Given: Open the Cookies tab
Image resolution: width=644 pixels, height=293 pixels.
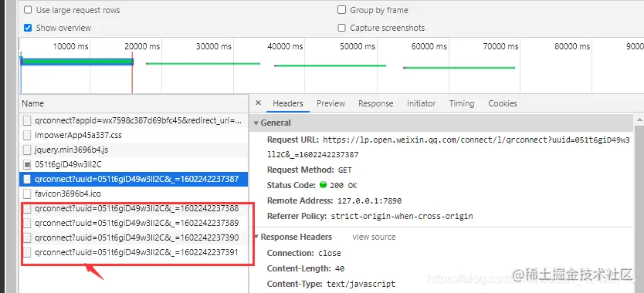Looking at the screenshot, I should click(x=502, y=103).
